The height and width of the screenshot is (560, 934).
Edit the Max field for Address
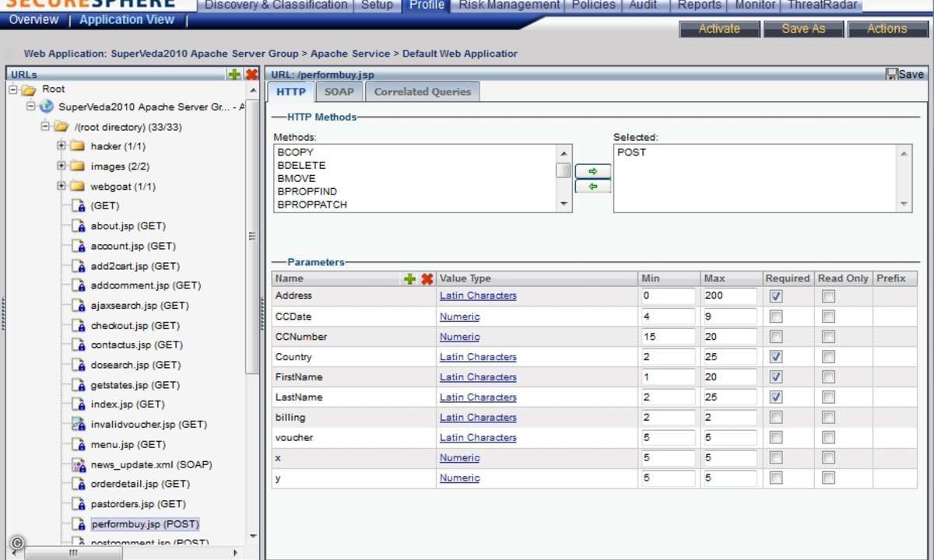[729, 296]
